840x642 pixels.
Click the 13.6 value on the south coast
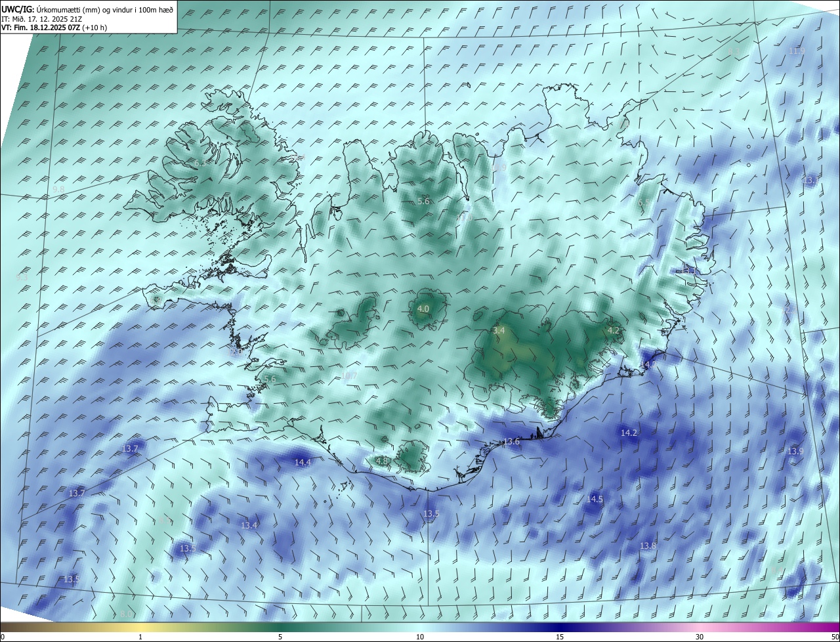(511, 441)
